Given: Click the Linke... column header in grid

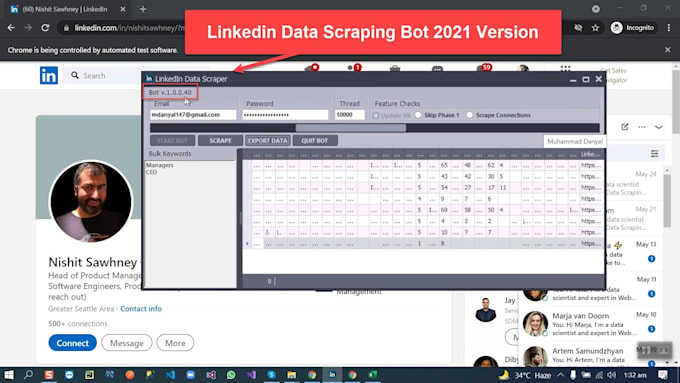Looking at the screenshot, I should (x=591, y=154).
